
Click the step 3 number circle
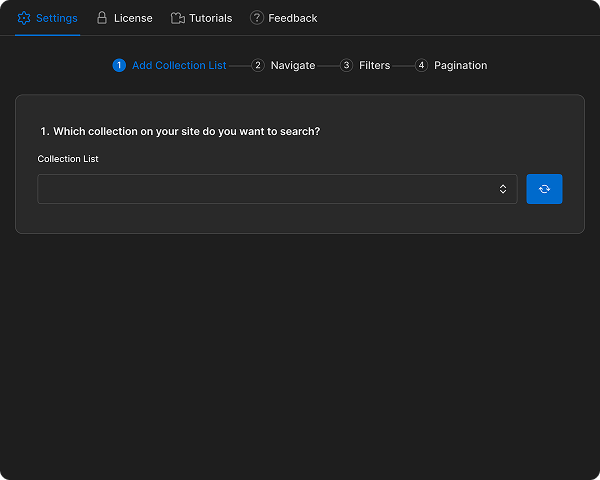346,65
